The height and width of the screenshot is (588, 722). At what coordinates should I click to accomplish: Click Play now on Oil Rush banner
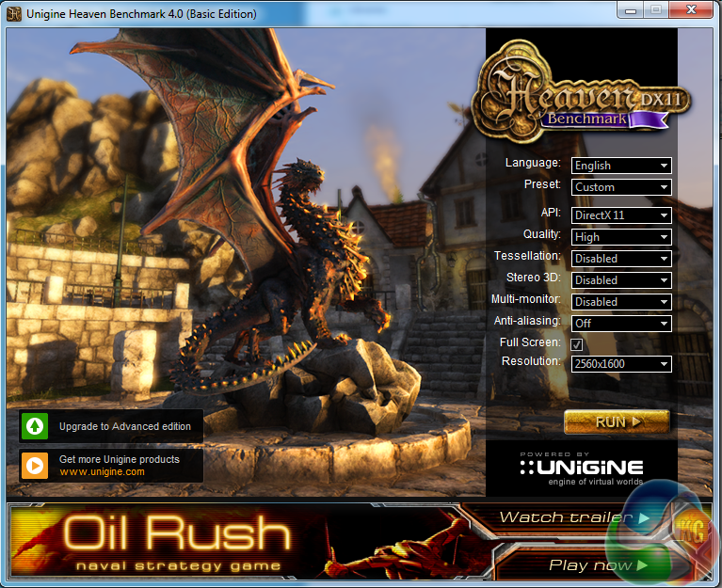(598, 565)
